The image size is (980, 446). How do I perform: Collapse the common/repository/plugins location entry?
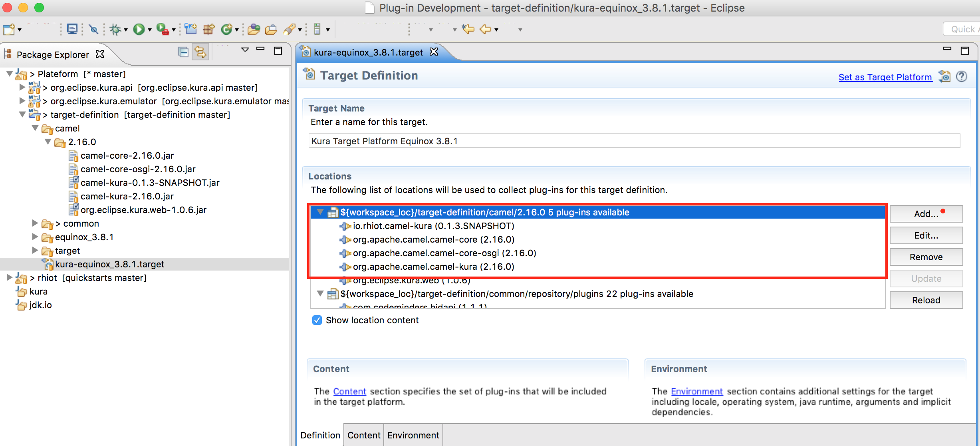[x=320, y=294]
